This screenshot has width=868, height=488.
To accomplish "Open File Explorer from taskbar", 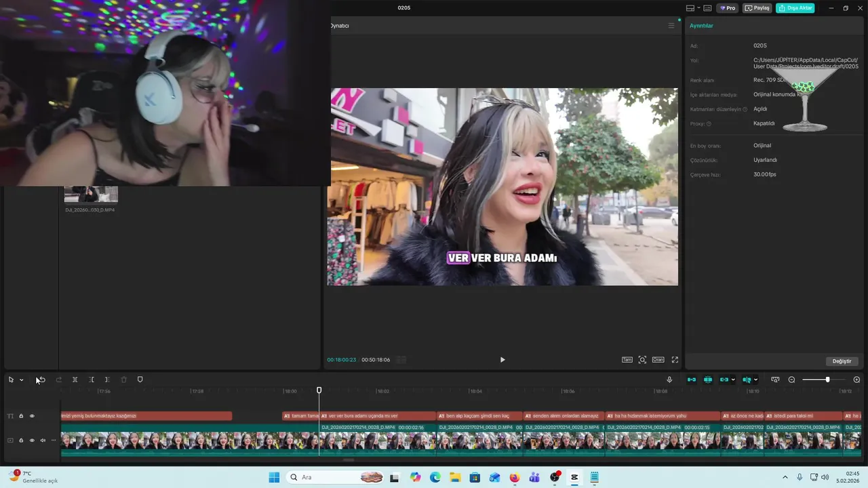I will pos(455,477).
